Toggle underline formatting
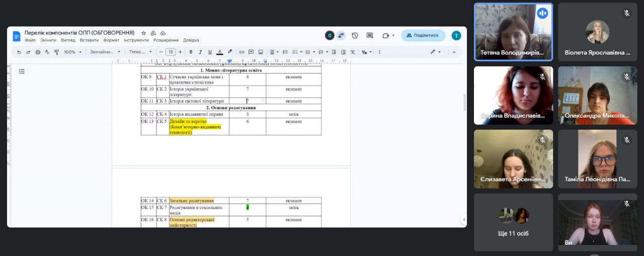This screenshot has width=644, height=256. 209,52
